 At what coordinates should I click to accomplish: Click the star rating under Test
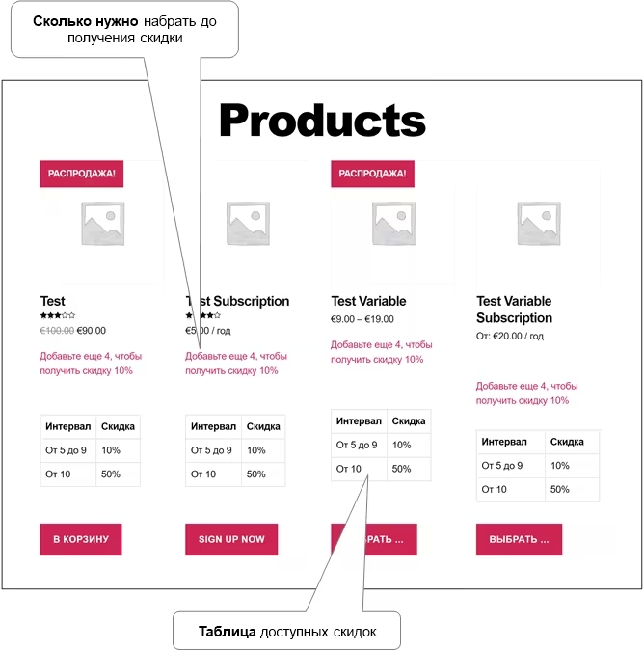[58, 315]
